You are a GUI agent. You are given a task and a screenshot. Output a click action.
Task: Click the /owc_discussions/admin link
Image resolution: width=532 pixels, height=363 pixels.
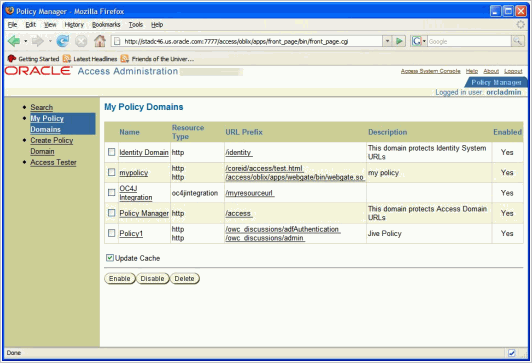pyautogui.click(x=265, y=238)
